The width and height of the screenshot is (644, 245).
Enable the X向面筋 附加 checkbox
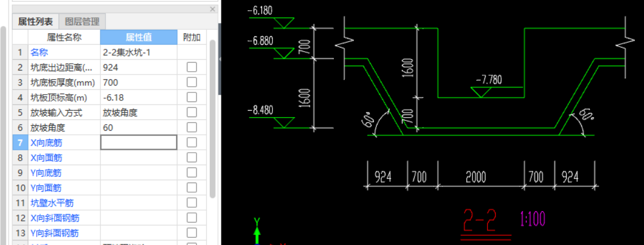(x=192, y=157)
